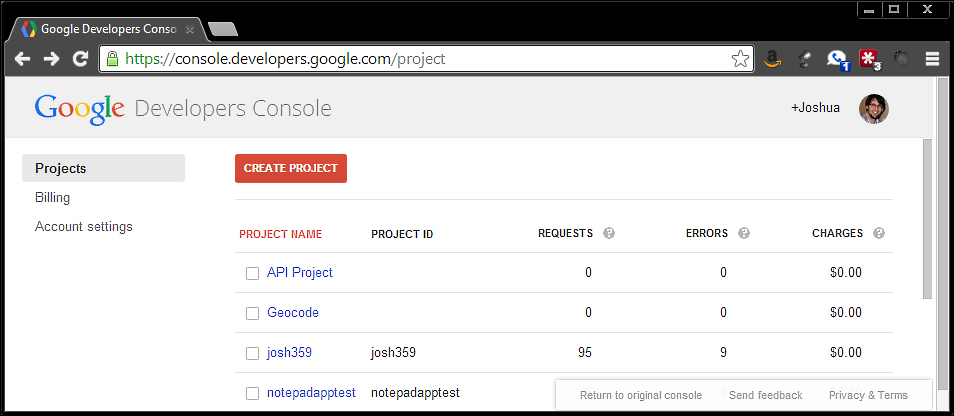This screenshot has height=416, width=954.
Task: Show help for the Requests column
Action: tap(609, 234)
